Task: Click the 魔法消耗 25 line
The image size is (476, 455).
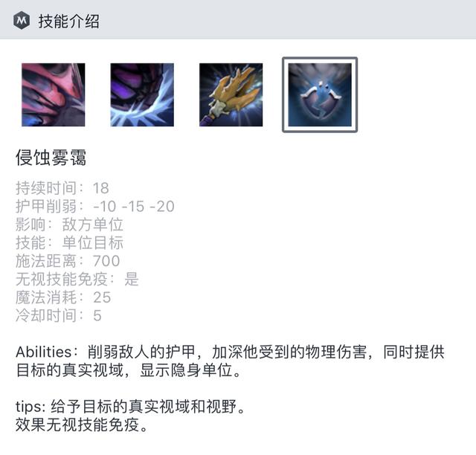Action: pyautogui.click(x=63, y=297)
